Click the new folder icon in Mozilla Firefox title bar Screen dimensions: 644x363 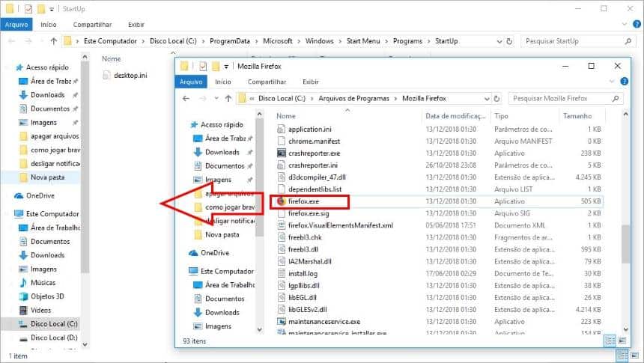point(216,66)
